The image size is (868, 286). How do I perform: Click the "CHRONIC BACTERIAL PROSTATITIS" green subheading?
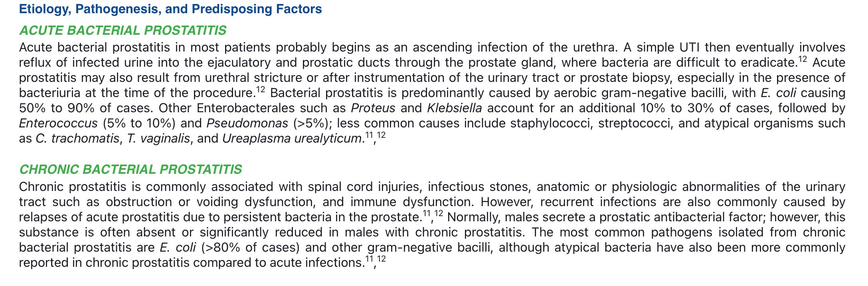click(130, 169)
